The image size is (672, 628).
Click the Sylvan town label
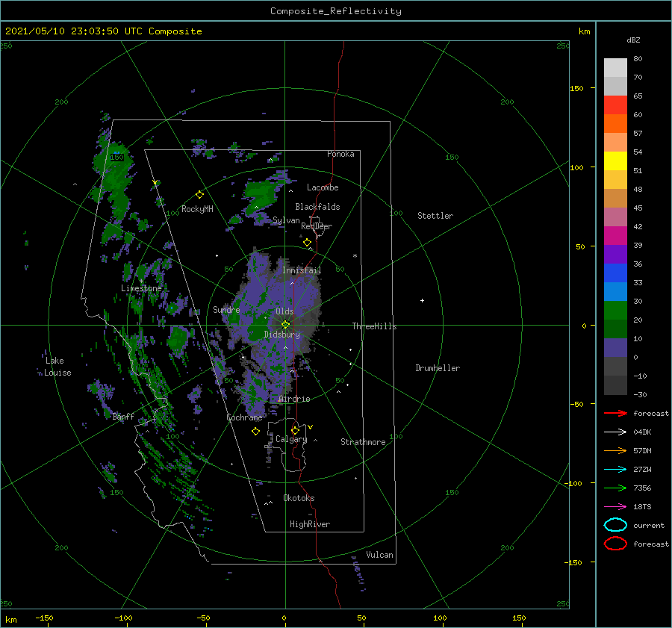pyautogui.click(x=286, y=220)
